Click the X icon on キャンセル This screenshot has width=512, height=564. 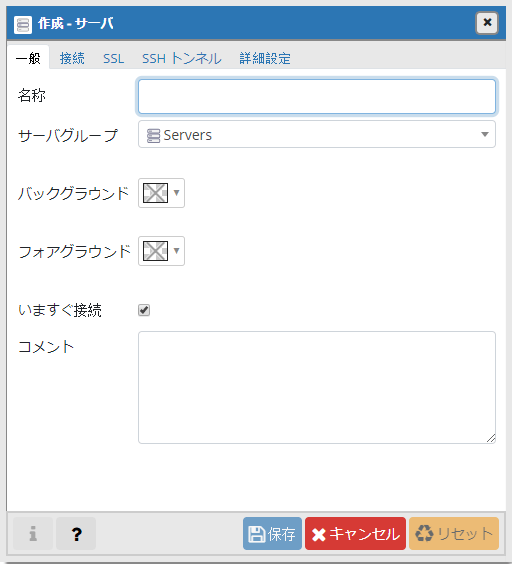click(319, 535)
